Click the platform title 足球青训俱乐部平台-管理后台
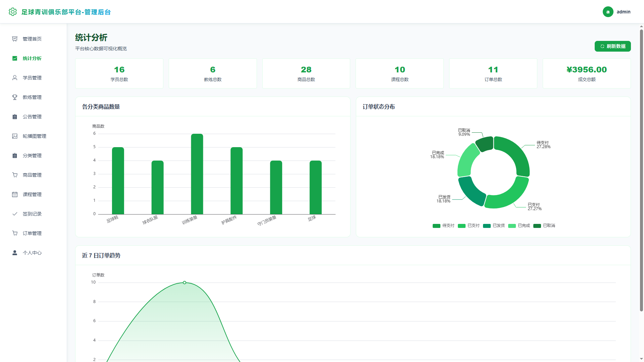Image resolution: width=644 pixels, height=362 pixels. click(x=66, y=12)
